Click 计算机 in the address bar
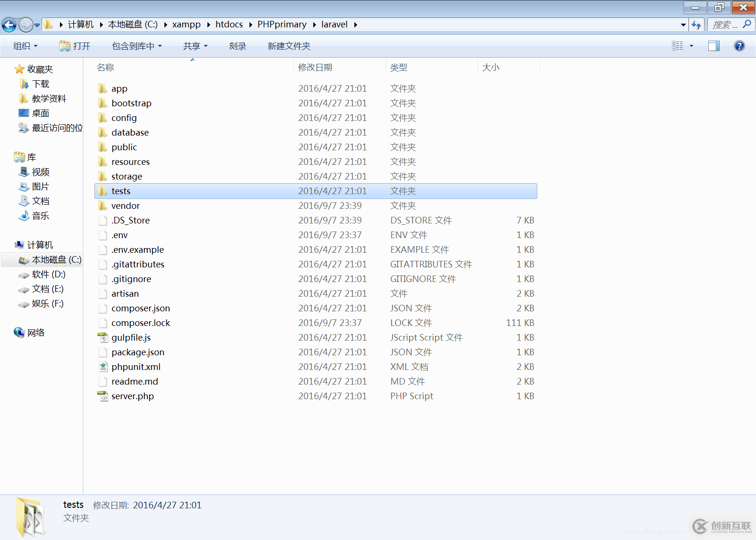The width and height of the screenshot is (756, 540). click(81, 25)
